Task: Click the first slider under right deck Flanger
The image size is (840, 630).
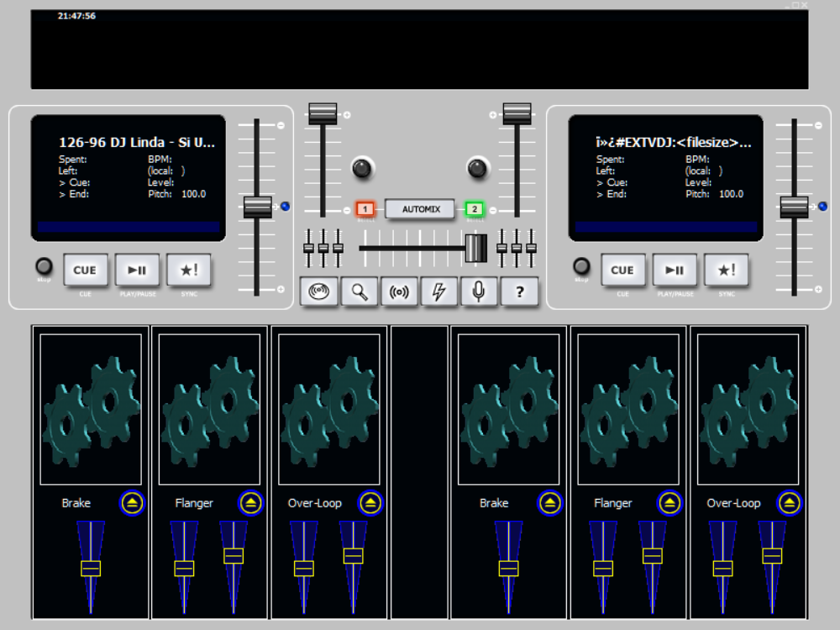Action: [x=603, y=569]
